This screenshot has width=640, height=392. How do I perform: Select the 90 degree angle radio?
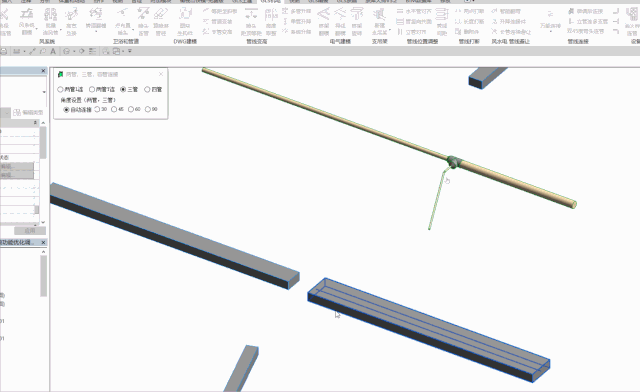coord(151,109)
